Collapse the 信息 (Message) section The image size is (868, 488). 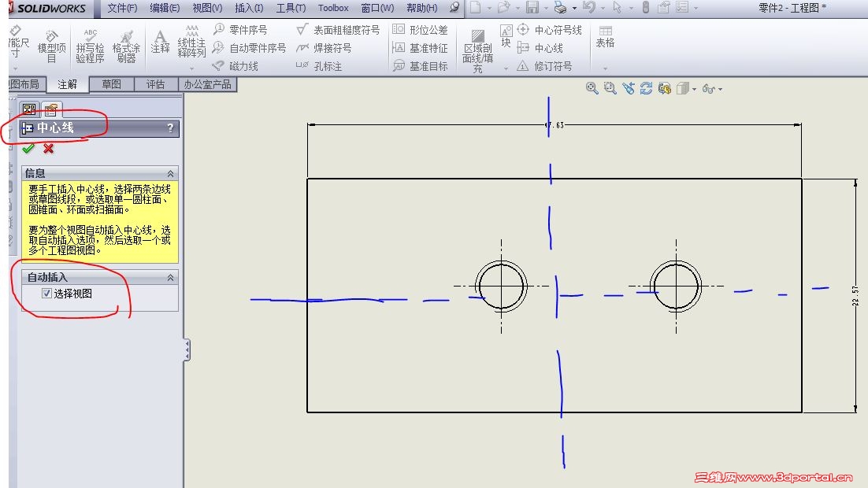(x=170, y=174)
